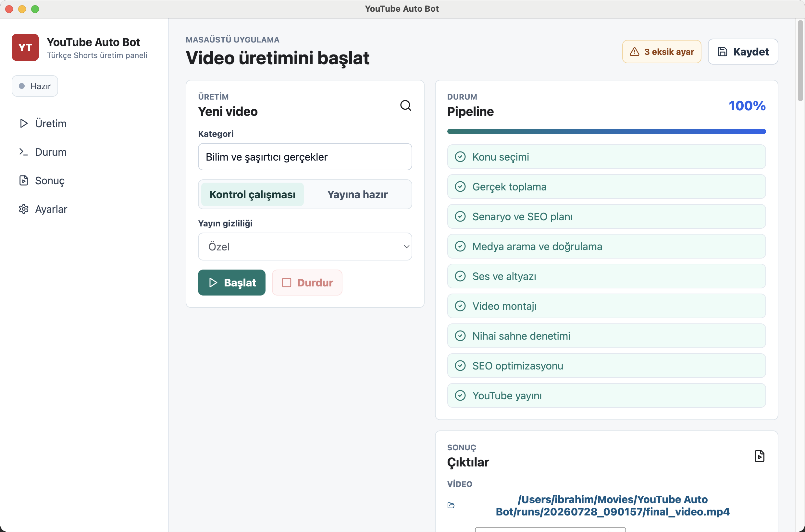805x532 pixels.
Task: Click the check icon for Gerçek toplama
Action: tap(460, 187)
